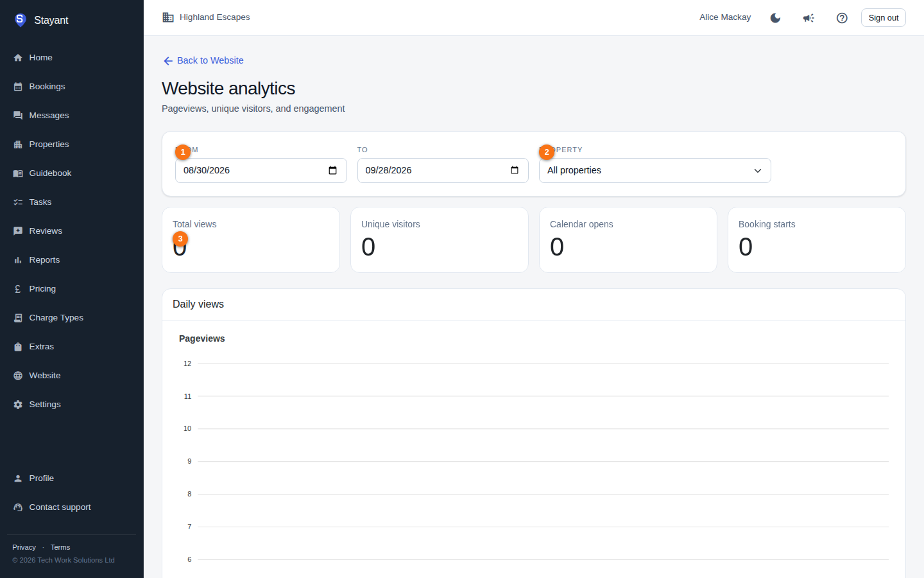Open the help question mark icon
This screenshot has height=578, width=924.
click(842, 18)
